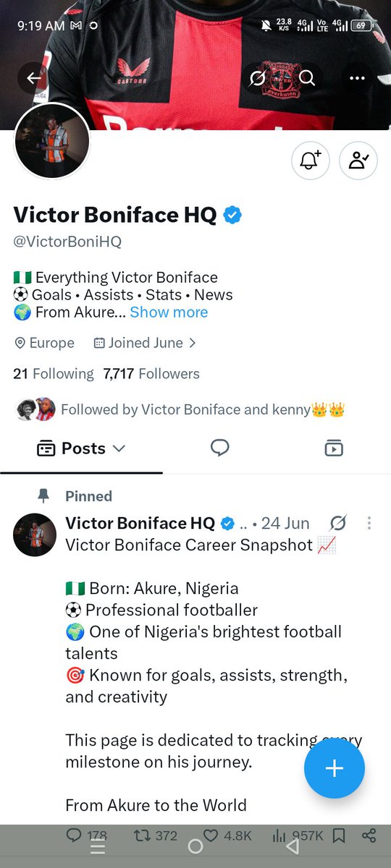Tap the back arrow icon
This screenshot has height=868, width=391.
coord(34,78)
